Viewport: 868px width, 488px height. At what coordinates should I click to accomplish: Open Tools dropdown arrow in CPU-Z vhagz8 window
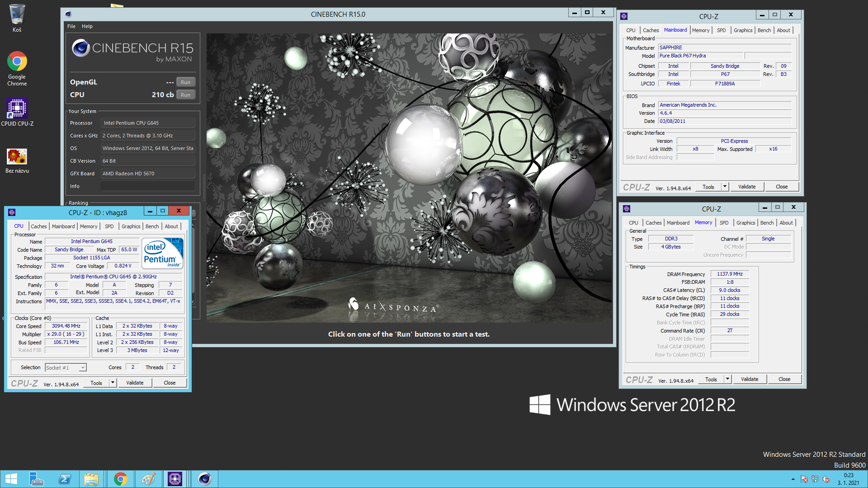tap(113, 383)
